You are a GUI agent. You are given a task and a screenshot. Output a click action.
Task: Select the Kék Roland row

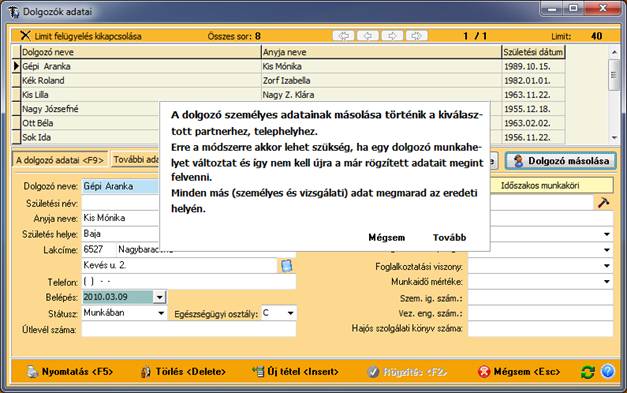(x=288, y=80)
